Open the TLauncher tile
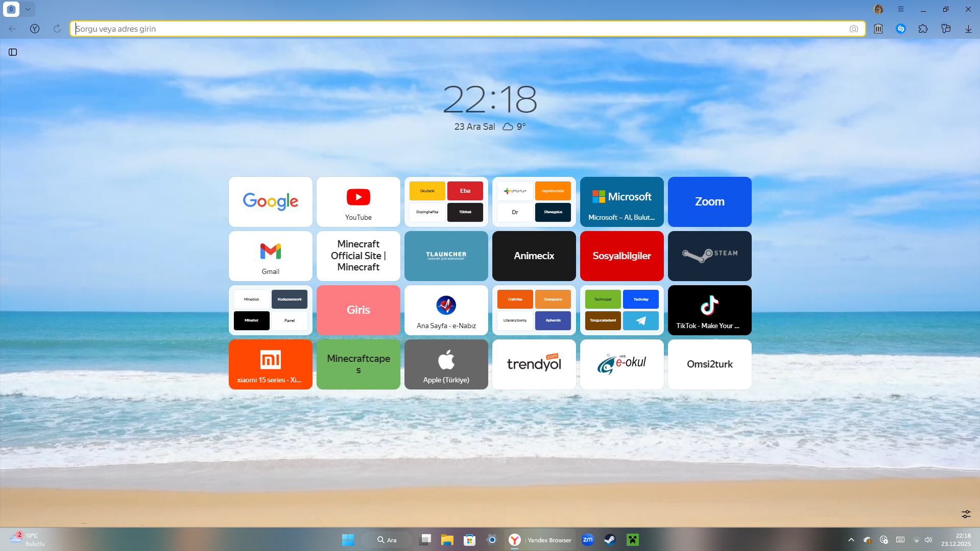Screen dimensions: 980x551 tap(446, 256)
